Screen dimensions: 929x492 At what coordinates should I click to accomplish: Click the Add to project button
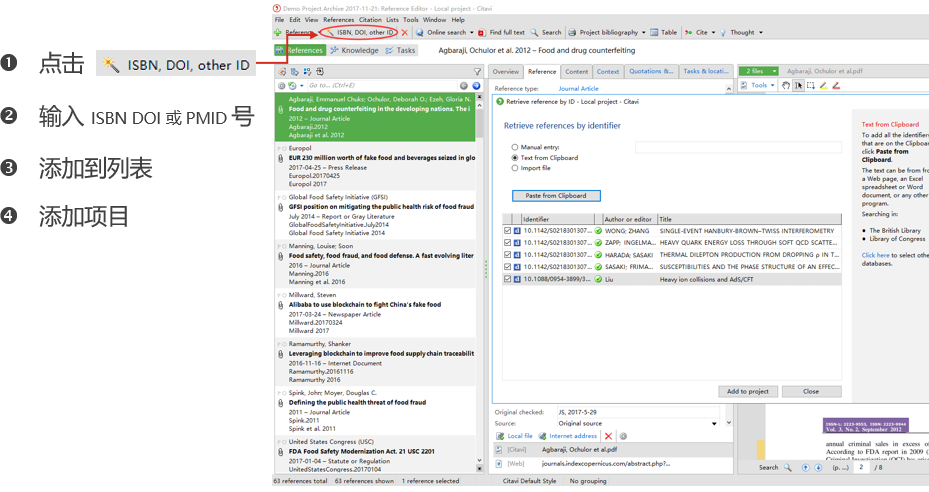click(x=748, y=391)
